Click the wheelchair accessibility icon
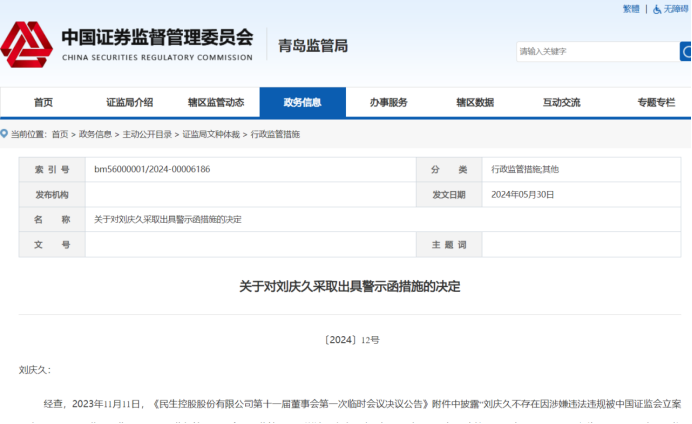Viewport: 692px width, 424px height. tap(656, 9)
